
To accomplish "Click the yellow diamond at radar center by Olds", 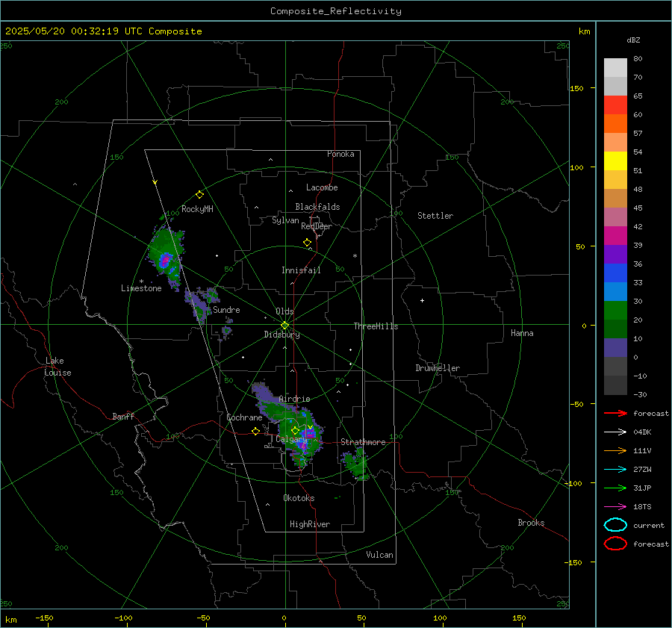I will [x=284, y=326].
